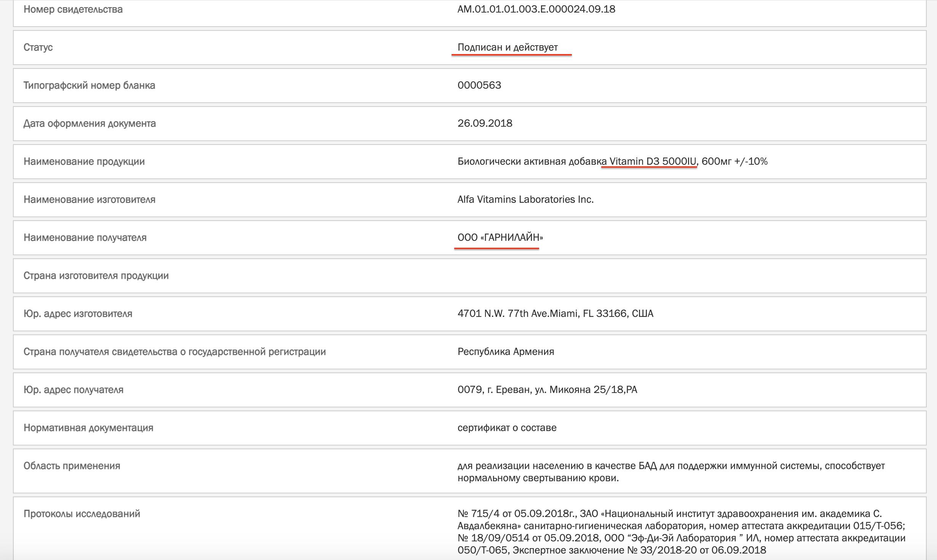Select 'Республика Армения' value

[506, 352]
